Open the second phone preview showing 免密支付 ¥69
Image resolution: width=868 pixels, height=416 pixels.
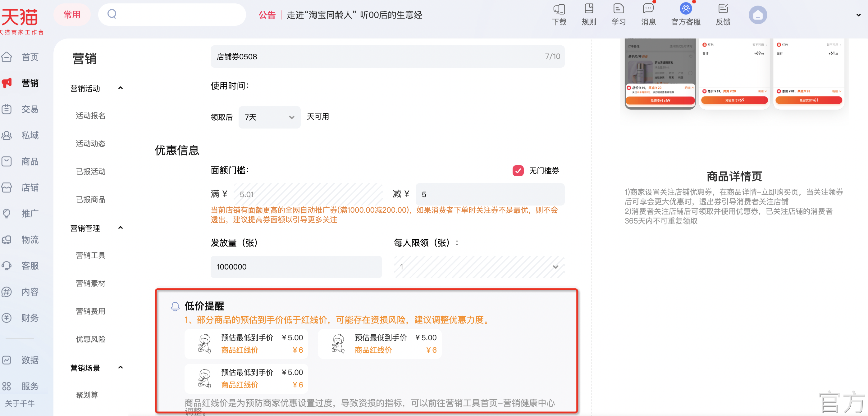734,74
